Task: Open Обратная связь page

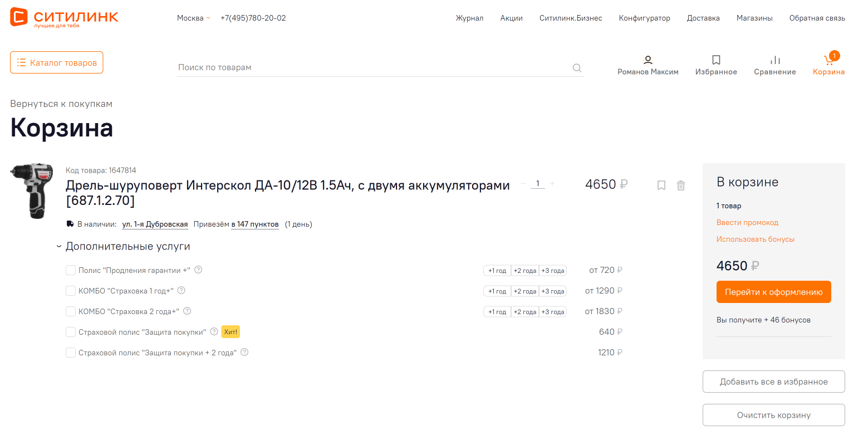Action: click(817, 18)
